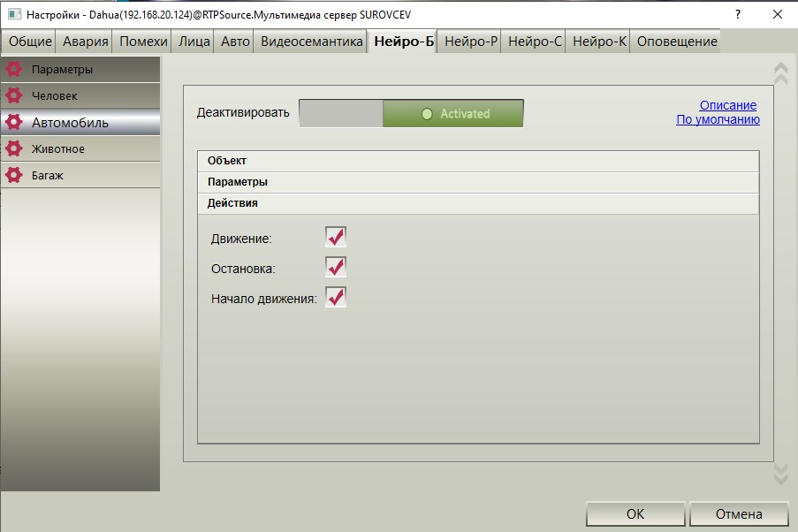Go to the Лица tab
The width and height of the screenshot is (798, 532).
[x=194, y=42]
